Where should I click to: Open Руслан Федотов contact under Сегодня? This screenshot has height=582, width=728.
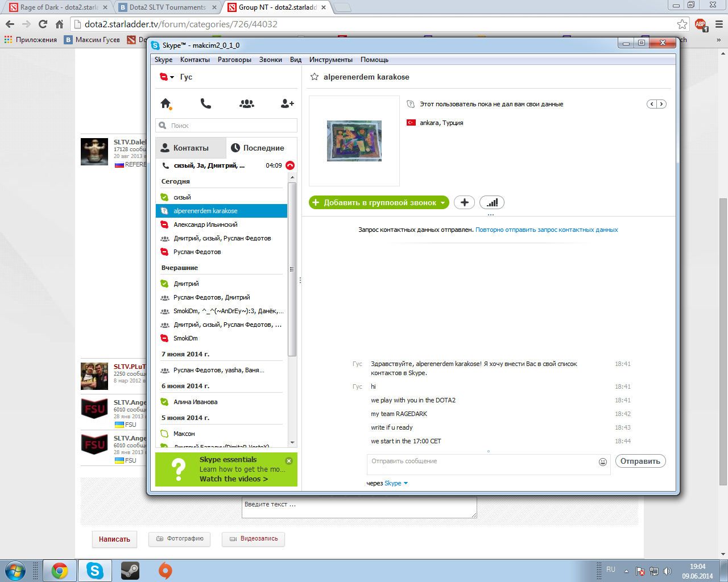pyautogui.click(x=221, y=252)
